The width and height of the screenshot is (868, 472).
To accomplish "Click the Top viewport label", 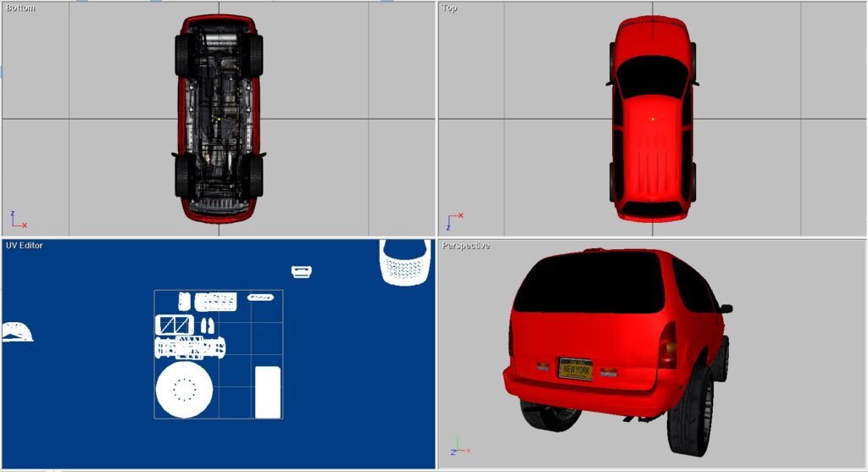I will [449, 8].
